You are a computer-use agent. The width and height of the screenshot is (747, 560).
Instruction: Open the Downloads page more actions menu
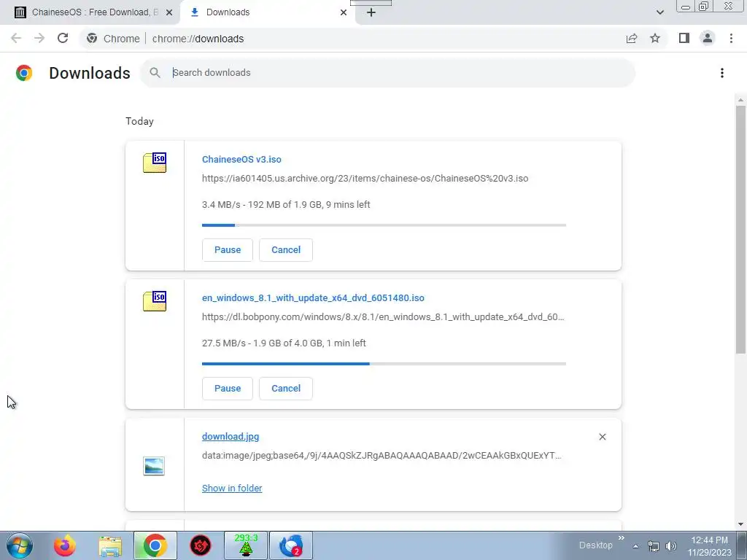click(x=721, y=73)
